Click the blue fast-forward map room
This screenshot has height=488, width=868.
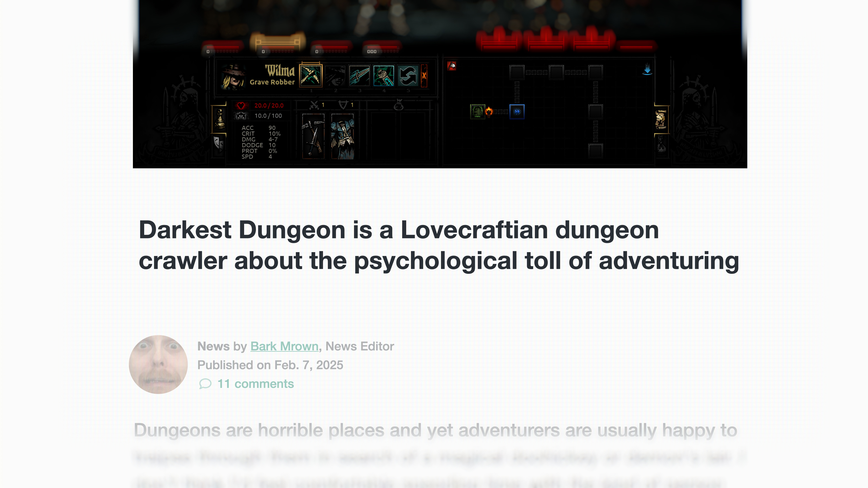517,112
